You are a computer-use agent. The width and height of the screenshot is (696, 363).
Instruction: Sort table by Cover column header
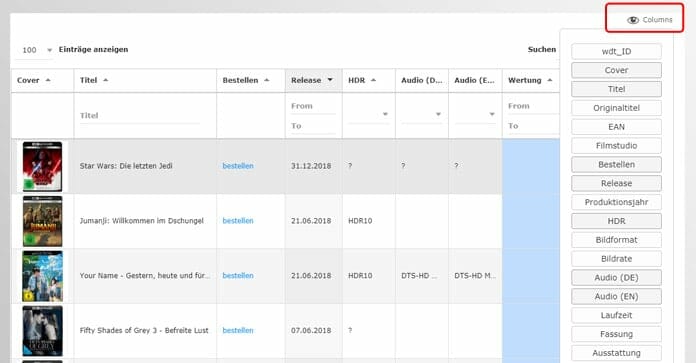click(42, 80)
